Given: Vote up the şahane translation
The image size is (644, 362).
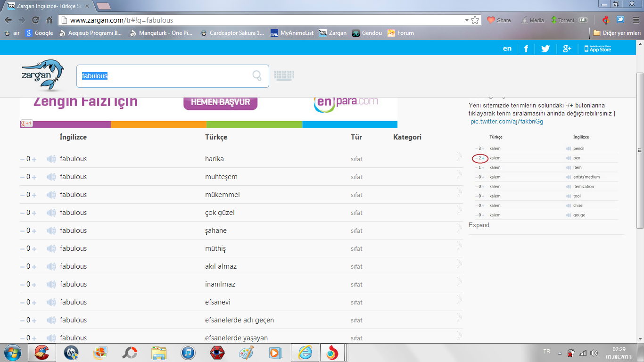Looking at the screenshot, I should (x=34, y=231).
